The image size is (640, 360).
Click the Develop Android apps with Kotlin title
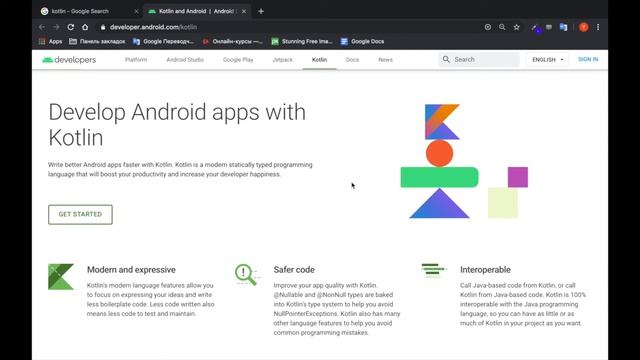177,124
